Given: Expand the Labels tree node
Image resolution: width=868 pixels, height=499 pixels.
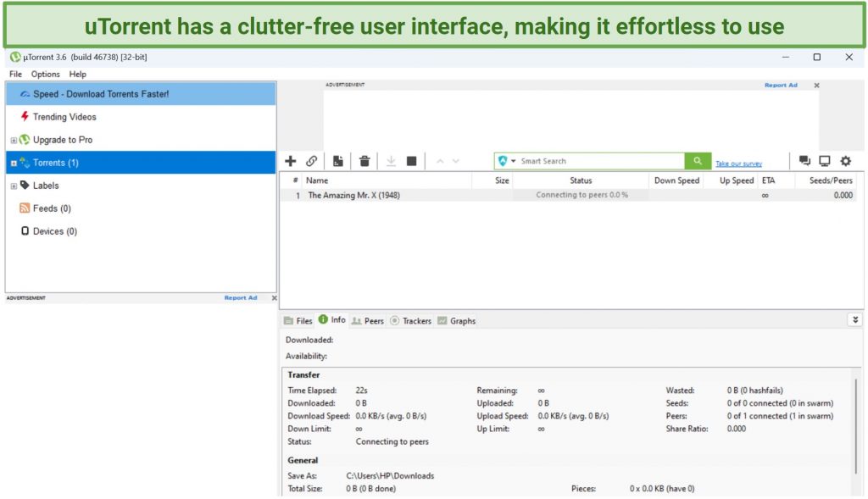Looking at the screenshot, I should coord(14,186).
